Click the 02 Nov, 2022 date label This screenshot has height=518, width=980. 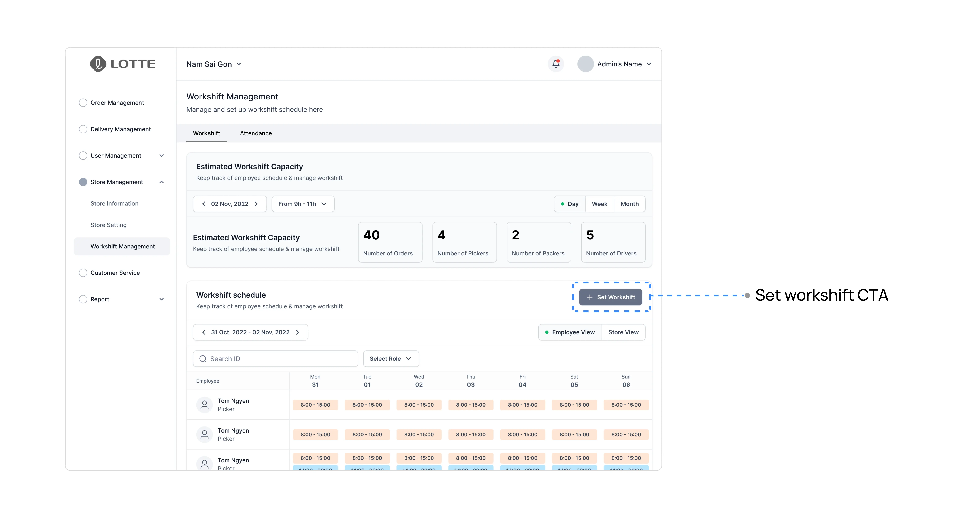tap(230, 204)
